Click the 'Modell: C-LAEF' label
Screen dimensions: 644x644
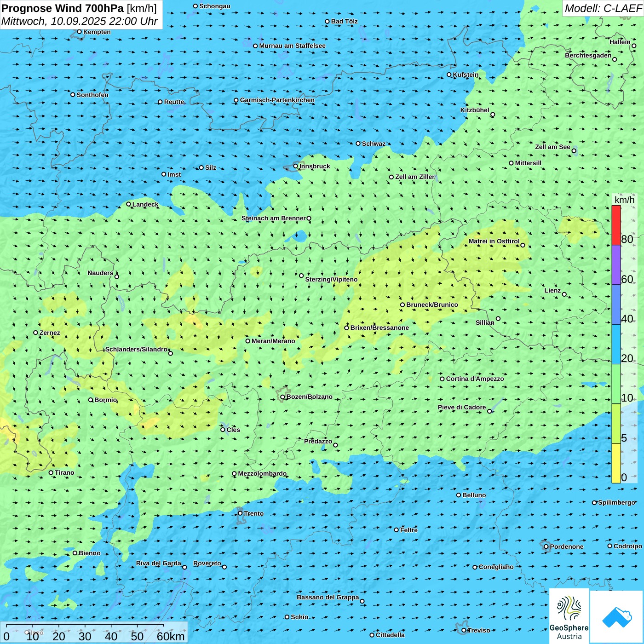point(603,8)
